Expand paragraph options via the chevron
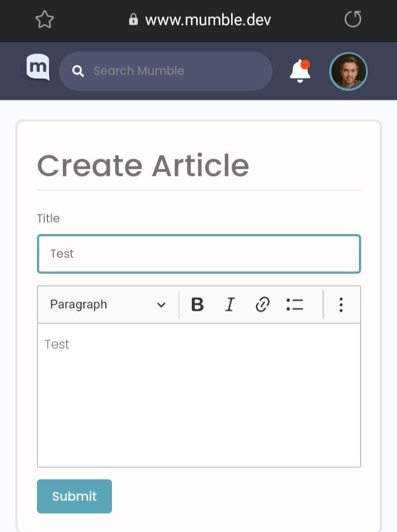Viewport: 397px width, 532px height. pos(160,304)
